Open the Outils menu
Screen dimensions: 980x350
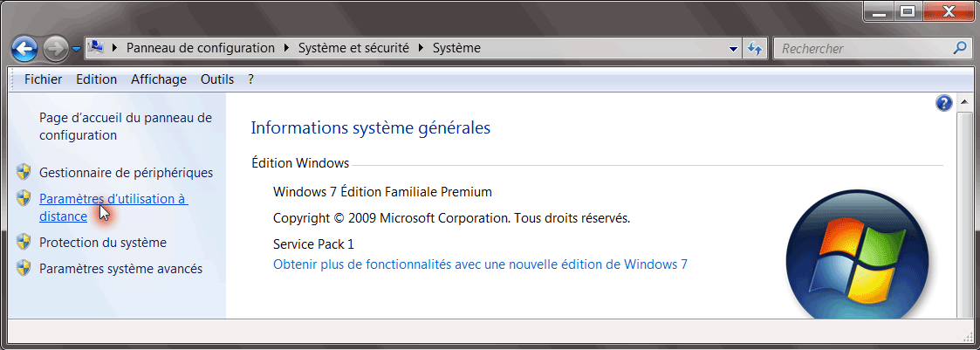(x=217, y=79)
